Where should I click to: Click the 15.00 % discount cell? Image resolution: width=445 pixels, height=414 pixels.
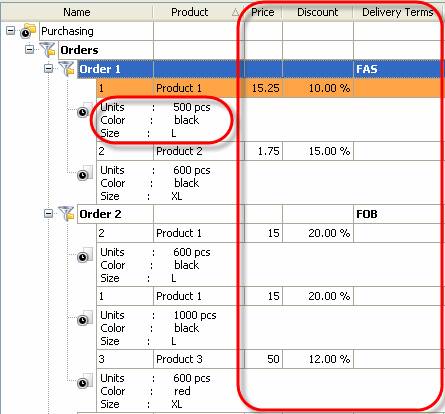tap(318, 151)
